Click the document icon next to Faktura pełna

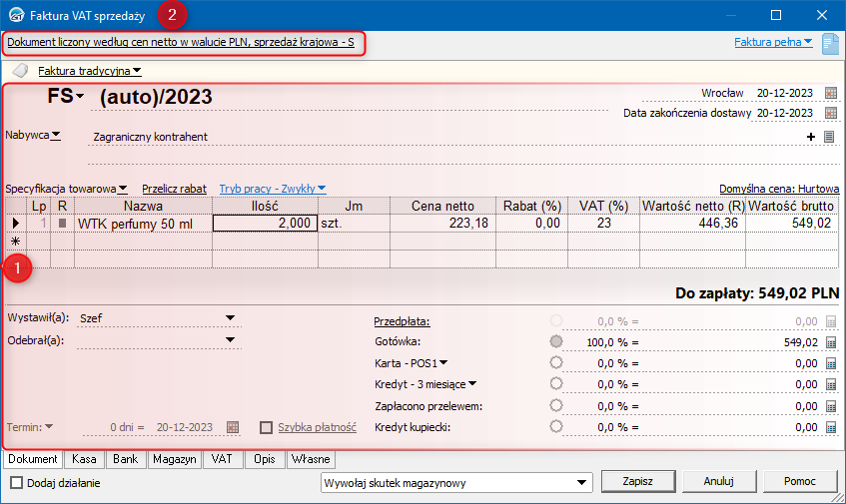[x=830, y=43]
